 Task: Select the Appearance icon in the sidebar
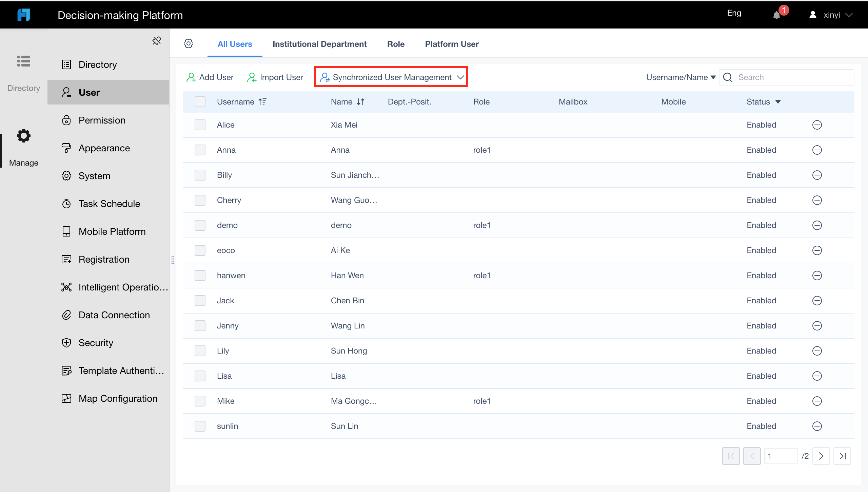click(x=66, y=148)
